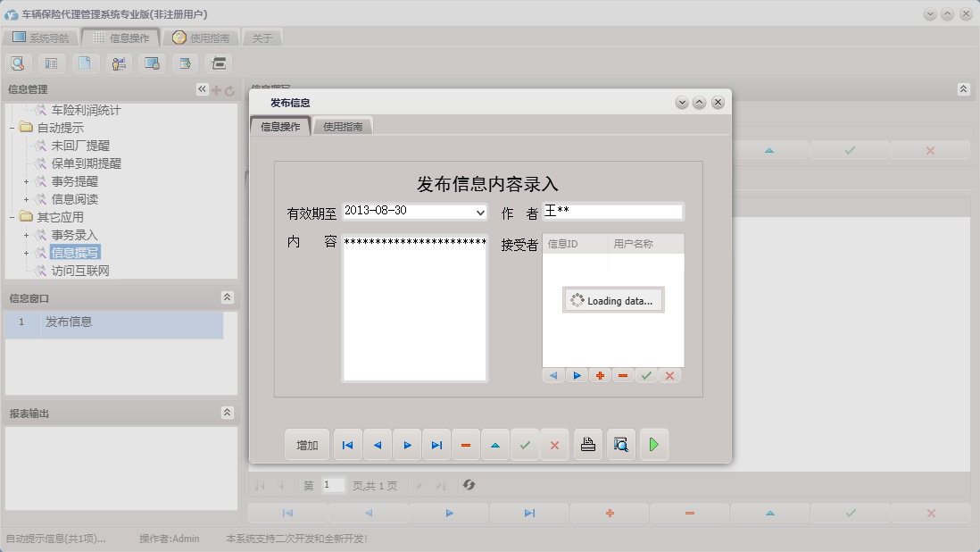Click the print icon in the dialog toolbar
Image resolution: width=980 pixels, height=552 pixels.
[587, 444]
